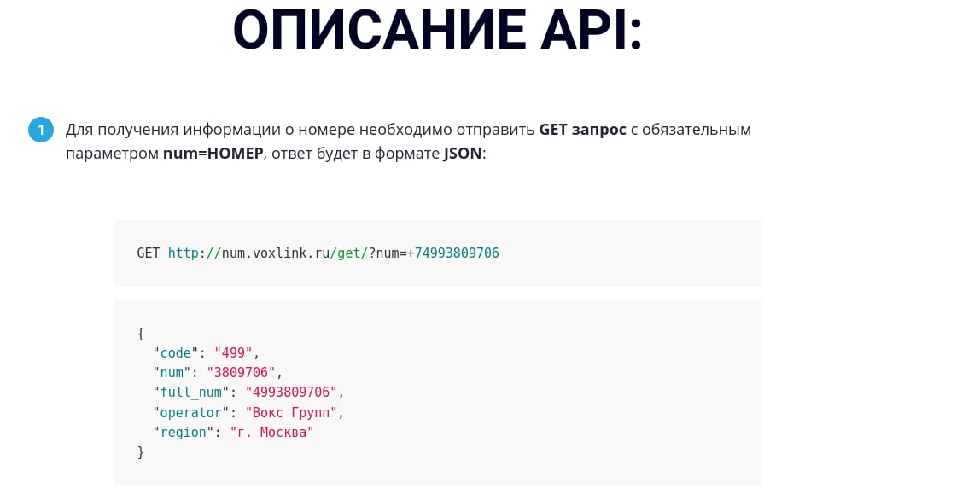Click the "operator" key
The image size is (980, 500).
190,412
